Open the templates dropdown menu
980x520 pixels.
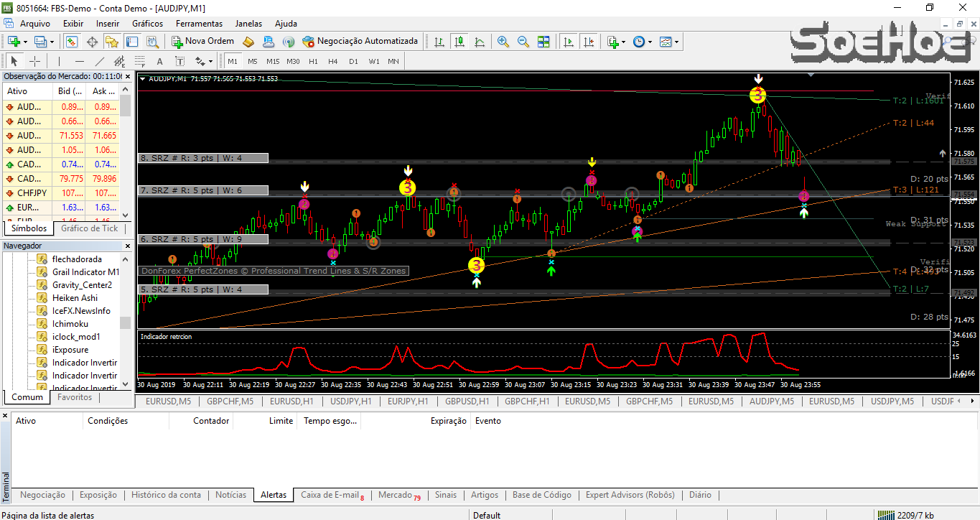[x=678, y=41]
